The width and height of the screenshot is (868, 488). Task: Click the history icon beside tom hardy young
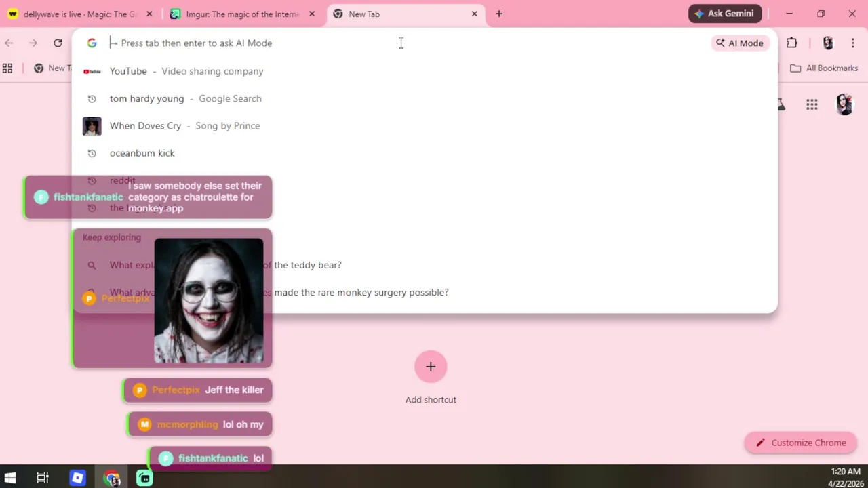92,99
